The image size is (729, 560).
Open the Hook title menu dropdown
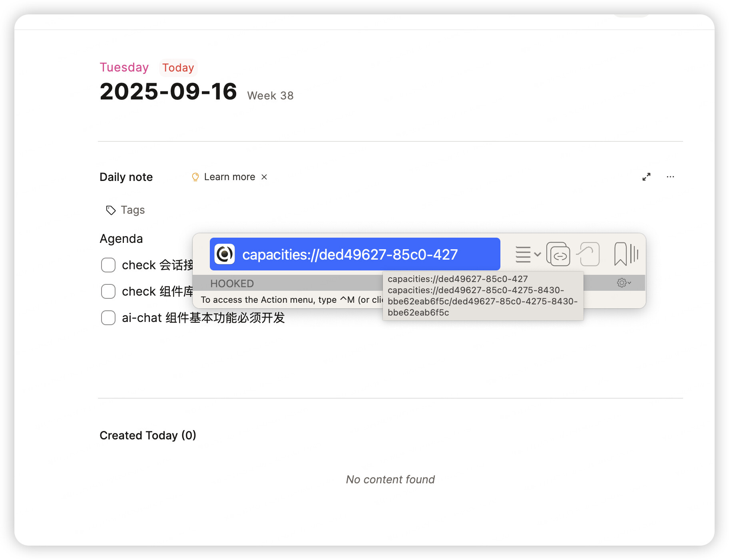click(527, 254)
